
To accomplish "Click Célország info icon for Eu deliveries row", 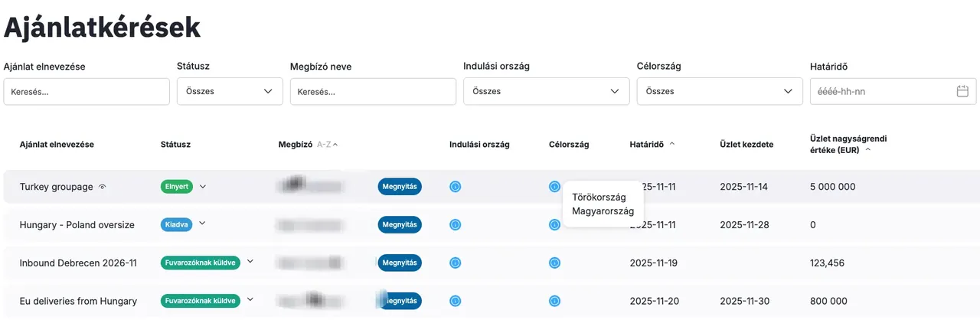I will [554, 301].
